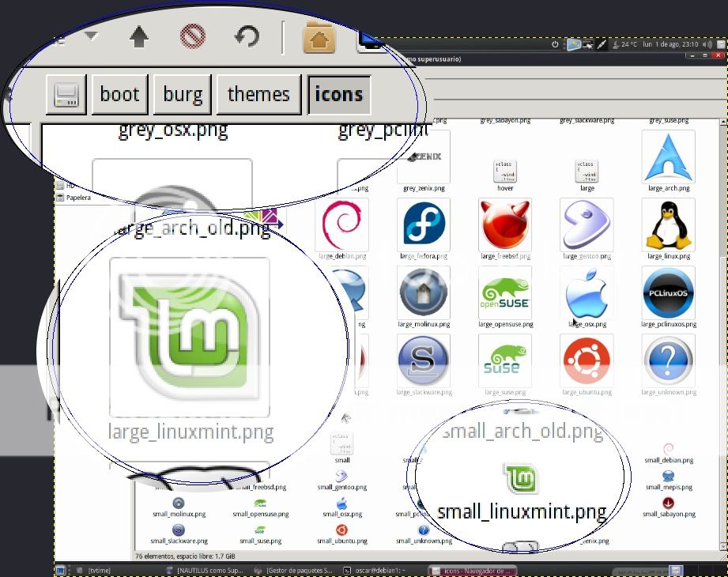Select the large_molinux.png file icon
This screenshot has width=728, height=577.
tap(424, 293)
